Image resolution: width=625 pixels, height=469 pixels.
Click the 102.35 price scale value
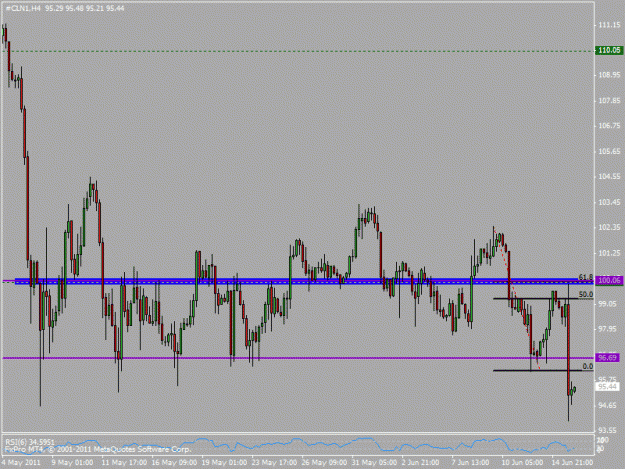point(609,228)
